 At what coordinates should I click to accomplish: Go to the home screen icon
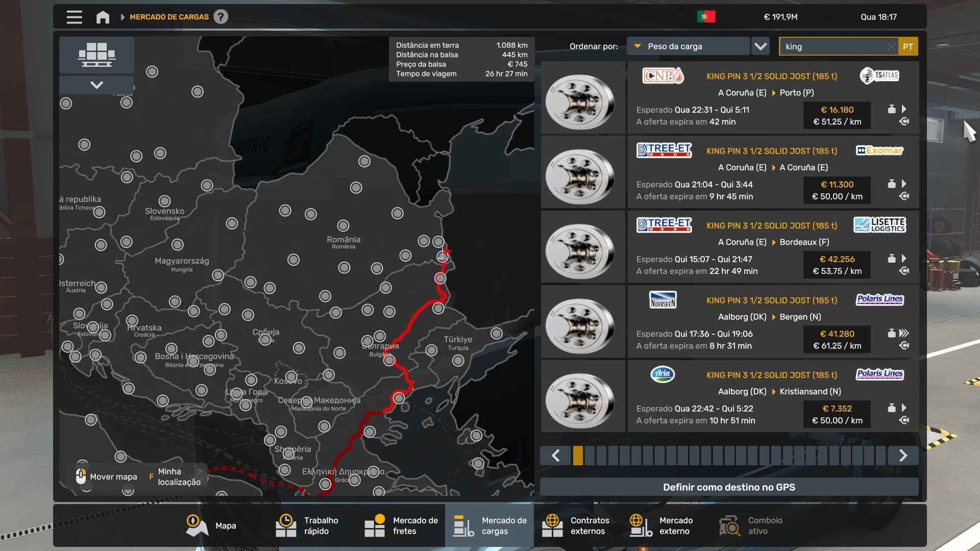[103, 17]
